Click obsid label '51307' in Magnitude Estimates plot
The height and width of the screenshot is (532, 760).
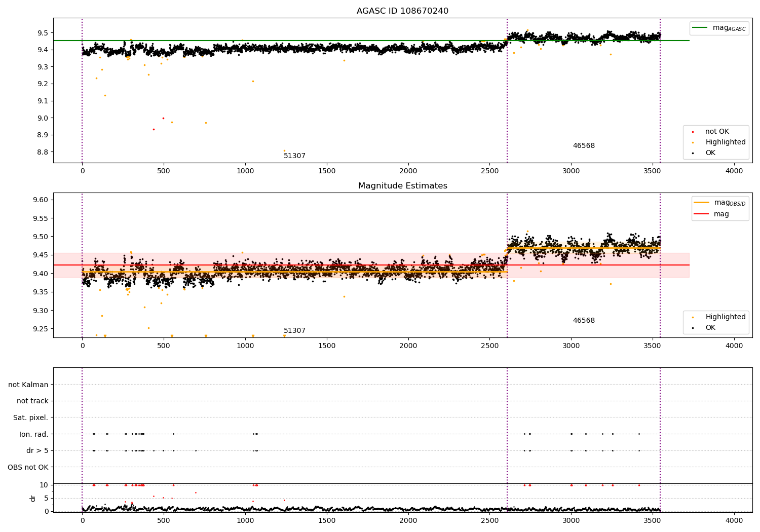(x=294, y=331)
